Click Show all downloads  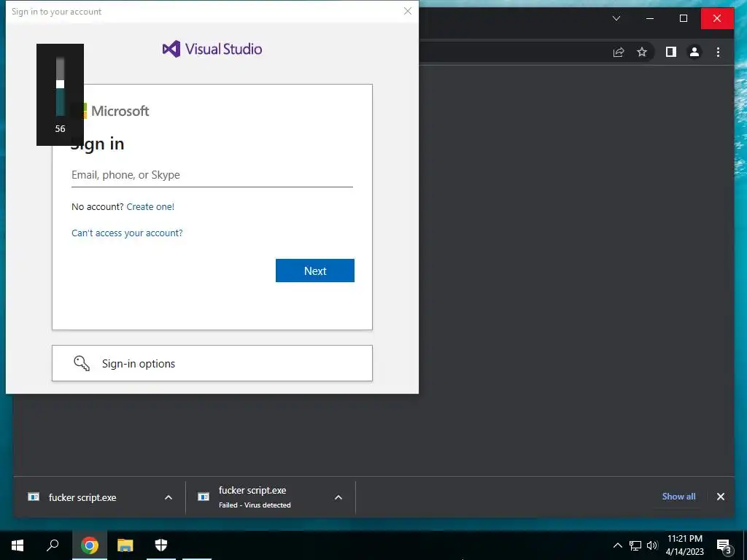point(678,496)
